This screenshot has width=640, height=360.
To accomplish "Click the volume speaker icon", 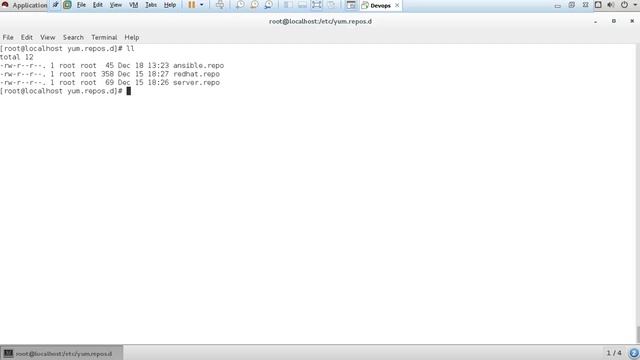I will pyautogui.click(x=611, y=5).
